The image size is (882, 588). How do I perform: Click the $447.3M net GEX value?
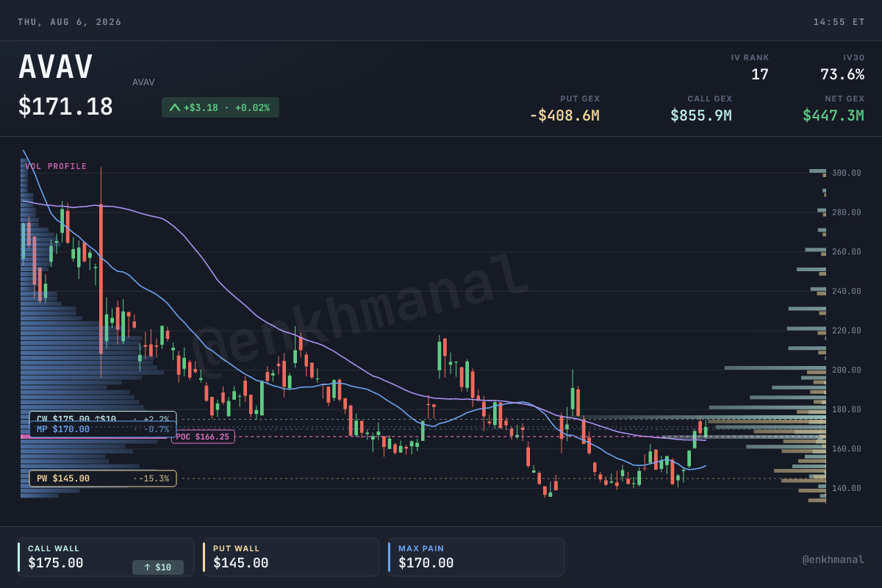[833, 115]
